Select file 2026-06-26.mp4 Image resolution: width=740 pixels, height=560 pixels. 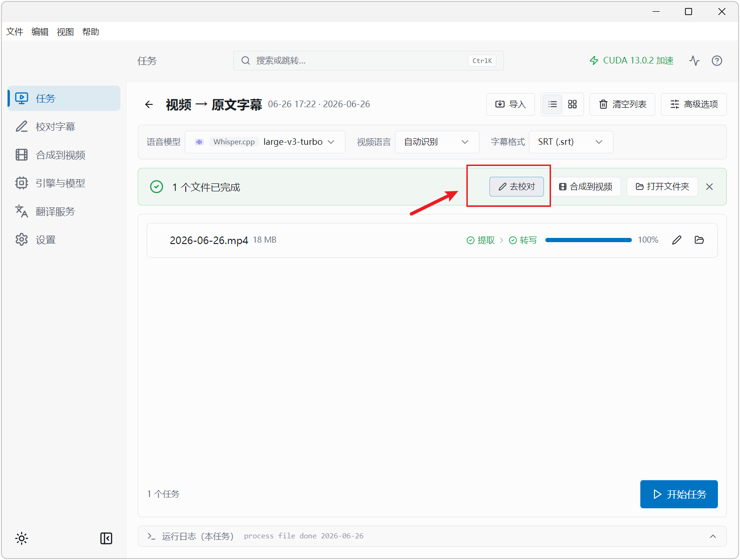[x=209, y=240]
